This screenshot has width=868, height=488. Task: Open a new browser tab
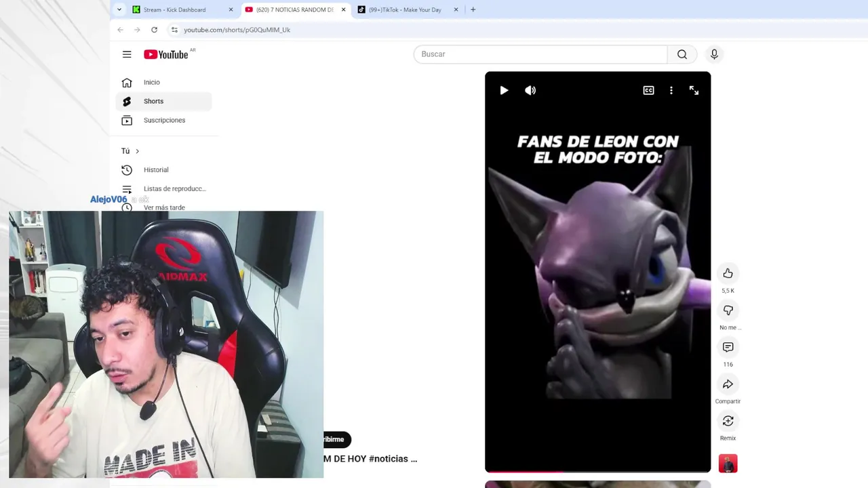click(x=473, y=9)
